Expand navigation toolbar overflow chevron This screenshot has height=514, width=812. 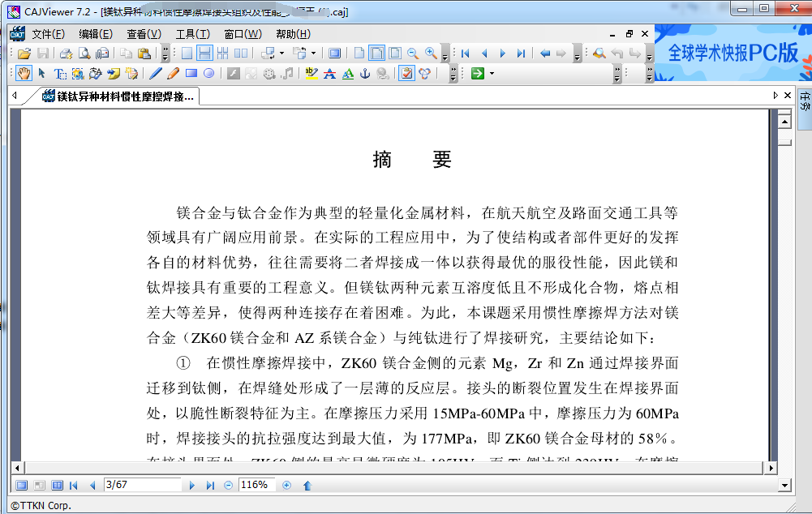578,54
